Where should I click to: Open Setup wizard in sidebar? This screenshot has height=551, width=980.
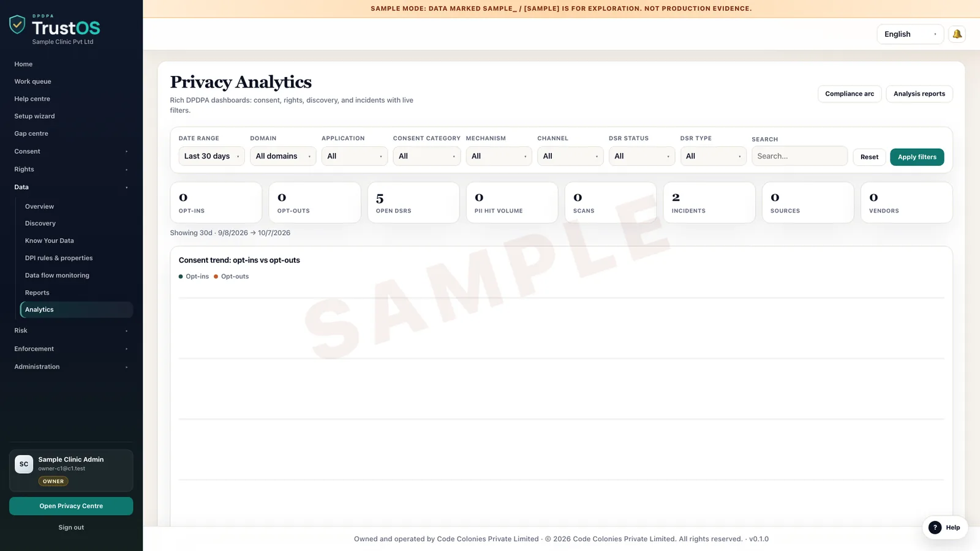[71, 116]
